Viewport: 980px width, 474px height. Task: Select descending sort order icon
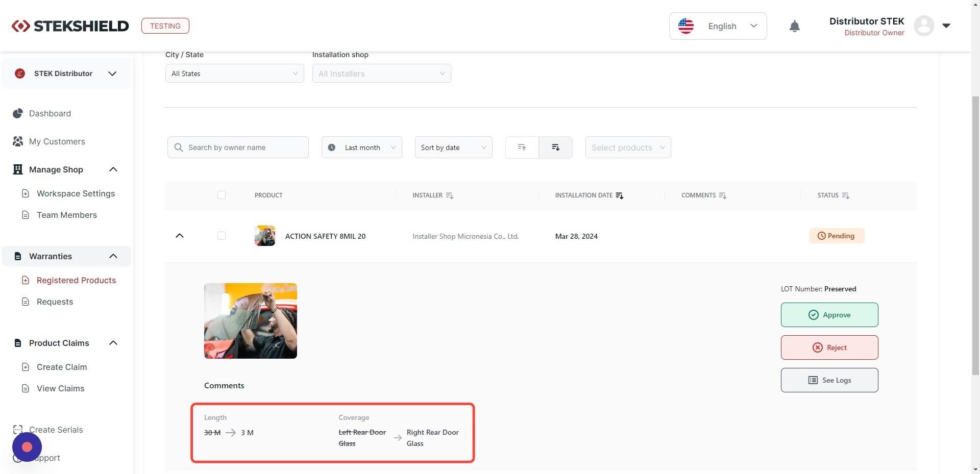(x=555, y=147)
